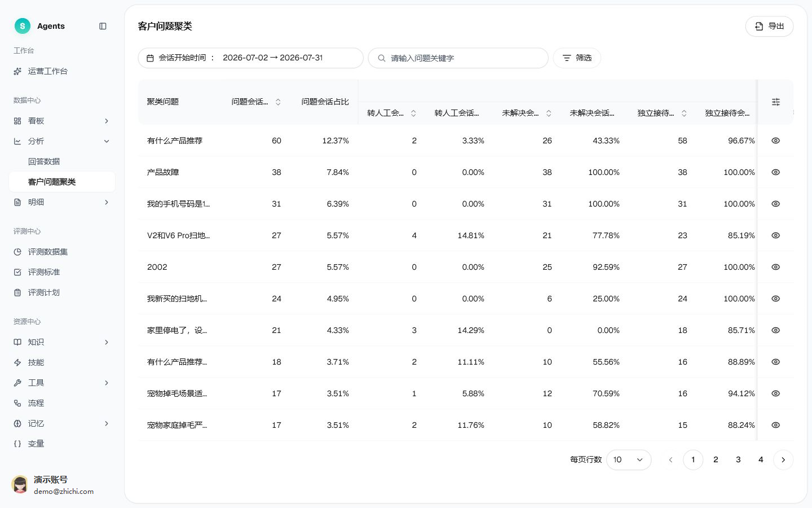Image resolution: width=812 pixels, height=508 pixels.
Task: Click the 工具 wrench icon
Action: point(17,383)
